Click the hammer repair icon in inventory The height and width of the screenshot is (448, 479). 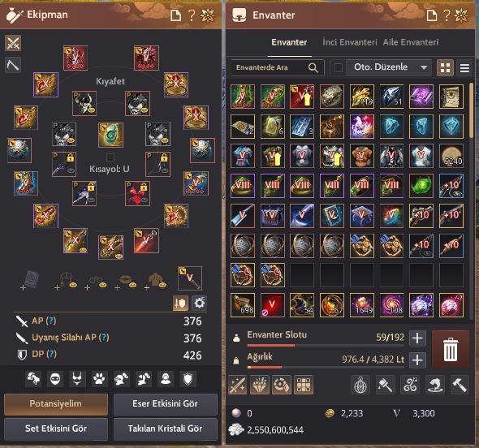460,385
